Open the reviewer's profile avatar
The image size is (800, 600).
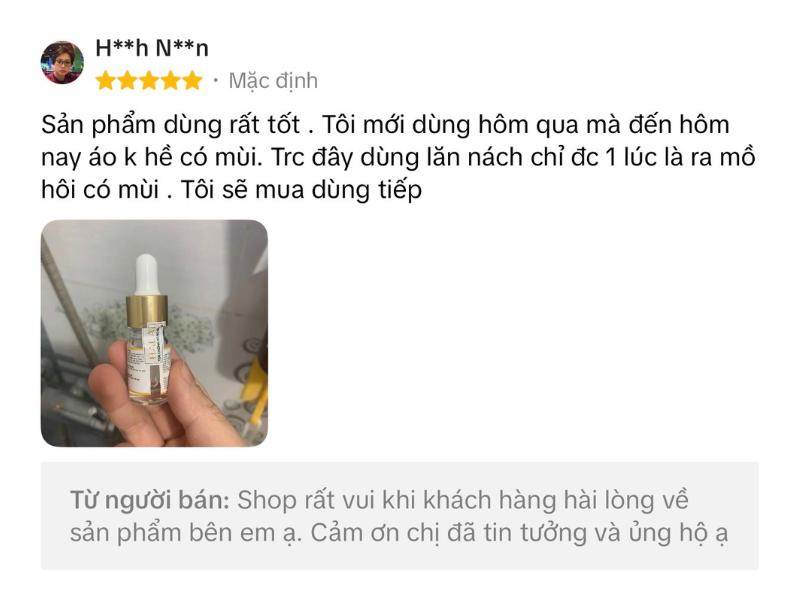(62, 62)
